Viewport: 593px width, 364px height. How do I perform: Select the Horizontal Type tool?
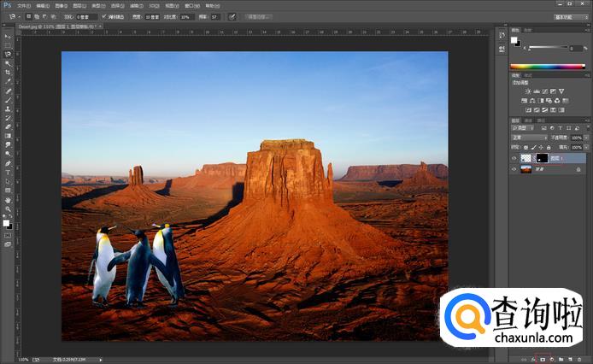(8, 173)
